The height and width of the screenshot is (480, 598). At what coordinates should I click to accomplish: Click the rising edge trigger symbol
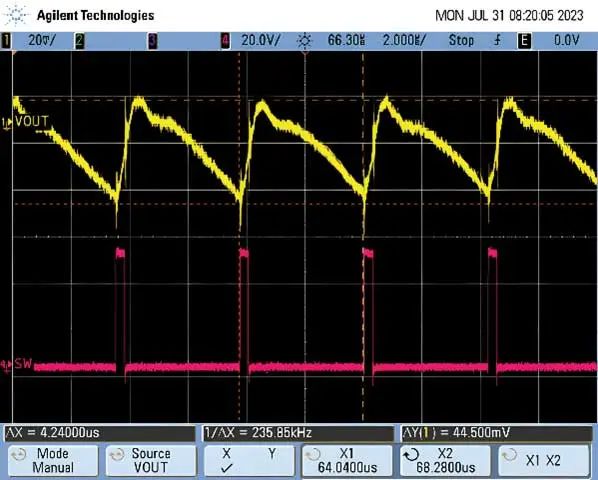click(x=498, y=40)
